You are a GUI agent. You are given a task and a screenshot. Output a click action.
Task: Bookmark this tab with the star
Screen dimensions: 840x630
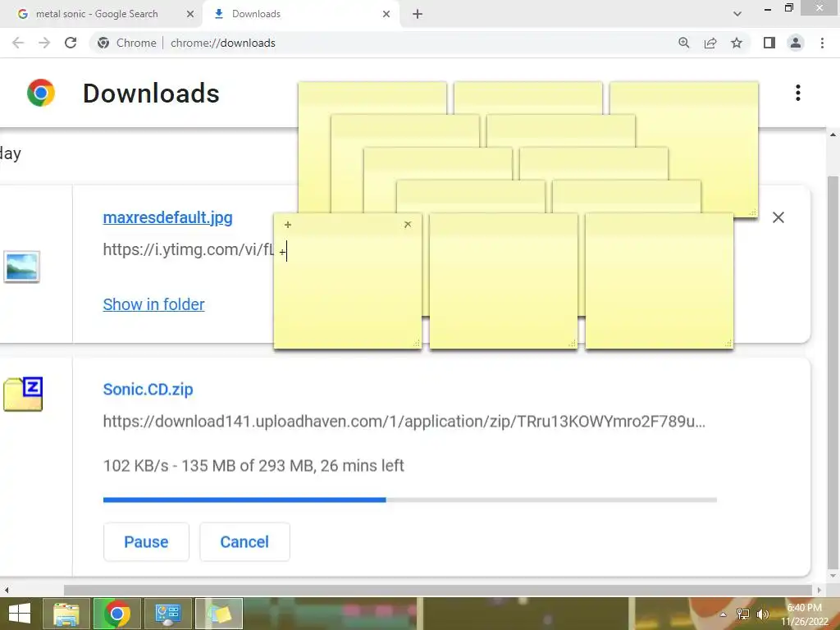(737, 43)
